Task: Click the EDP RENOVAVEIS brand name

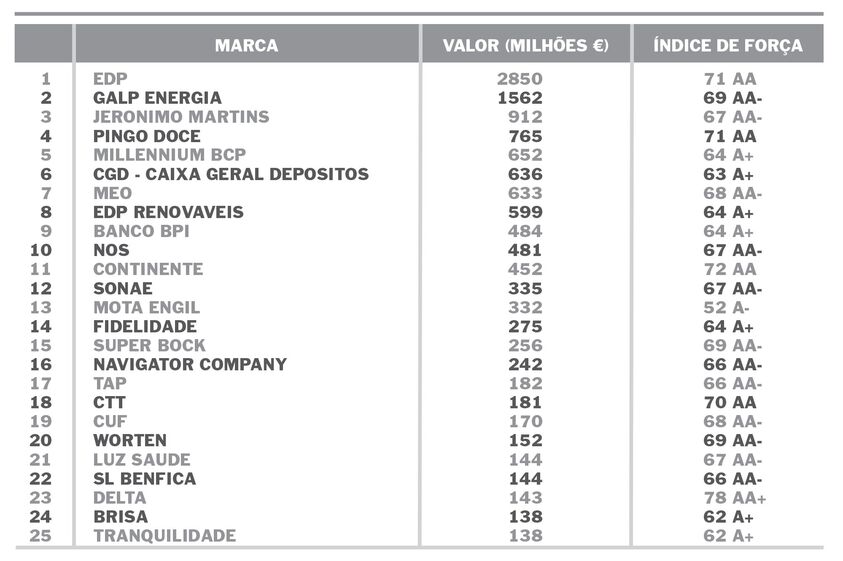Action: 168,212
